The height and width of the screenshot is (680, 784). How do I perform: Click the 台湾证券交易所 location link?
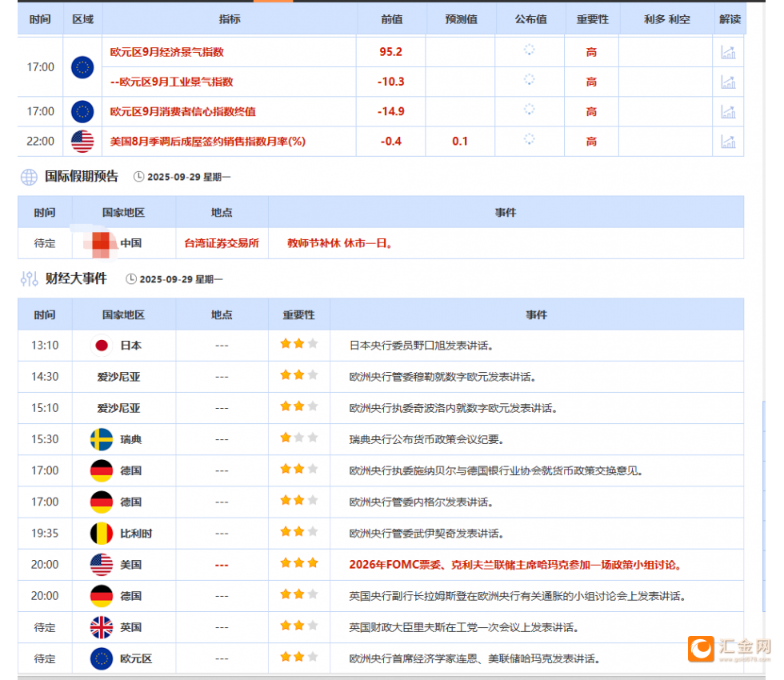click(x=222, y=242)
